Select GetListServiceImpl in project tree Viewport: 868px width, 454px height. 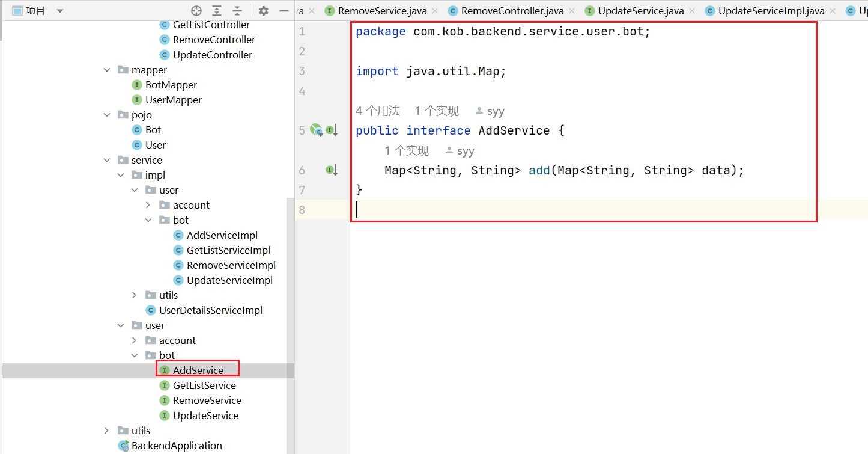point(228,250)
